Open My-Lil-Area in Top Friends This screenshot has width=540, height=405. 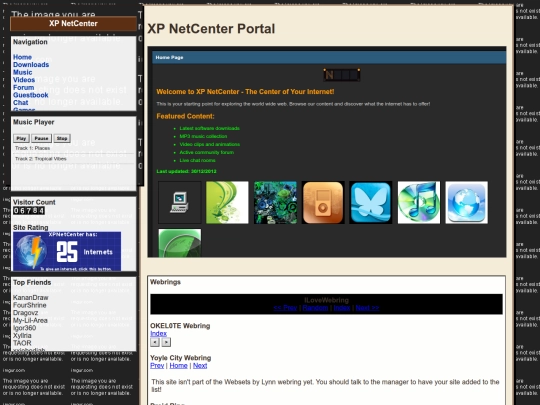pyautogui.click(x=30, y=320)
